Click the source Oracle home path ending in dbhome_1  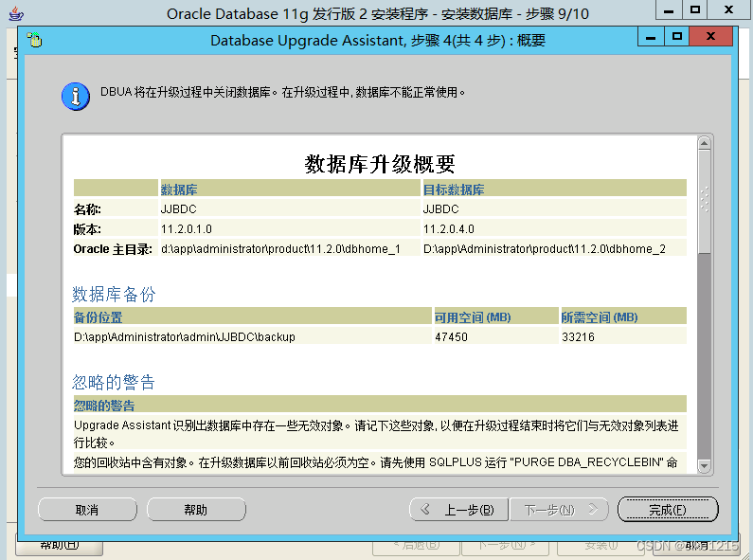(x=280, y=249)
